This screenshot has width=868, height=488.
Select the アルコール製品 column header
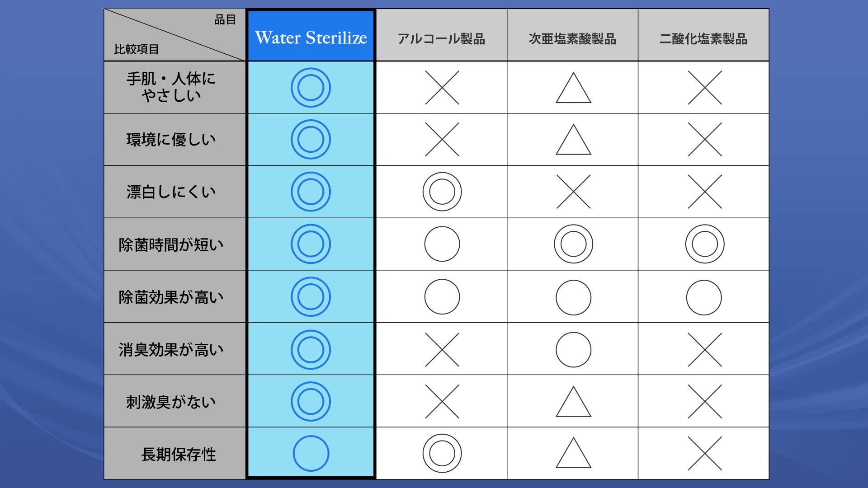pos(441,35)
